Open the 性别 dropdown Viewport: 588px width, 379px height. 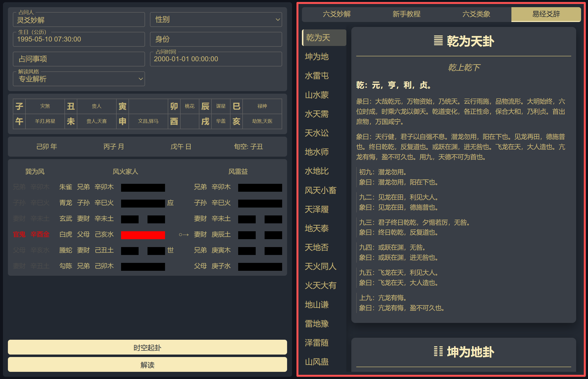(x=216, y=20)
